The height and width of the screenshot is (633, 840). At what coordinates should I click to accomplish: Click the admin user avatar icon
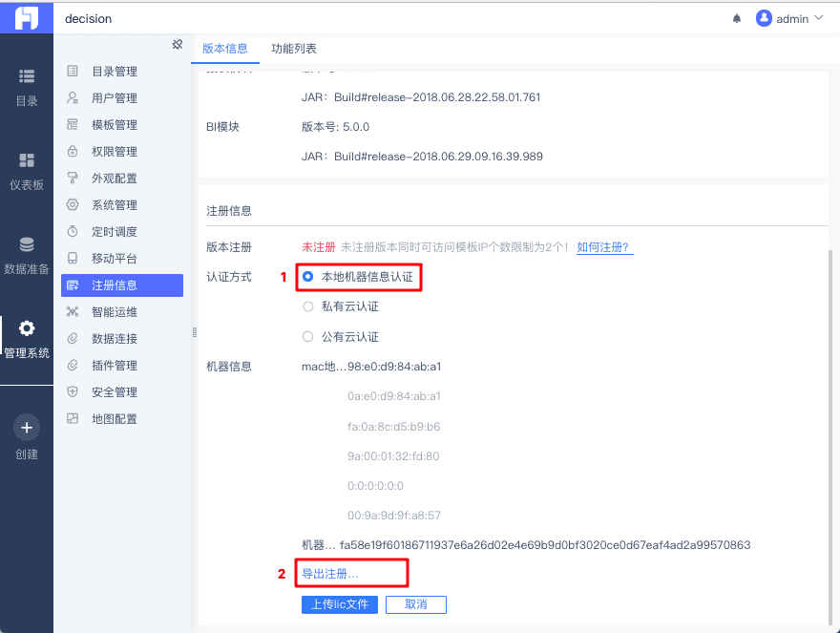[764, 18]
